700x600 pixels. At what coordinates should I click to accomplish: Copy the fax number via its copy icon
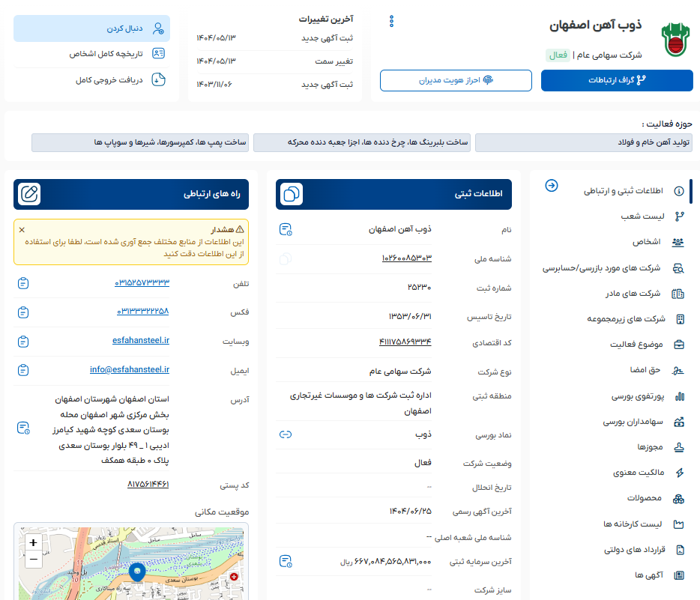[x=23, y=312]
